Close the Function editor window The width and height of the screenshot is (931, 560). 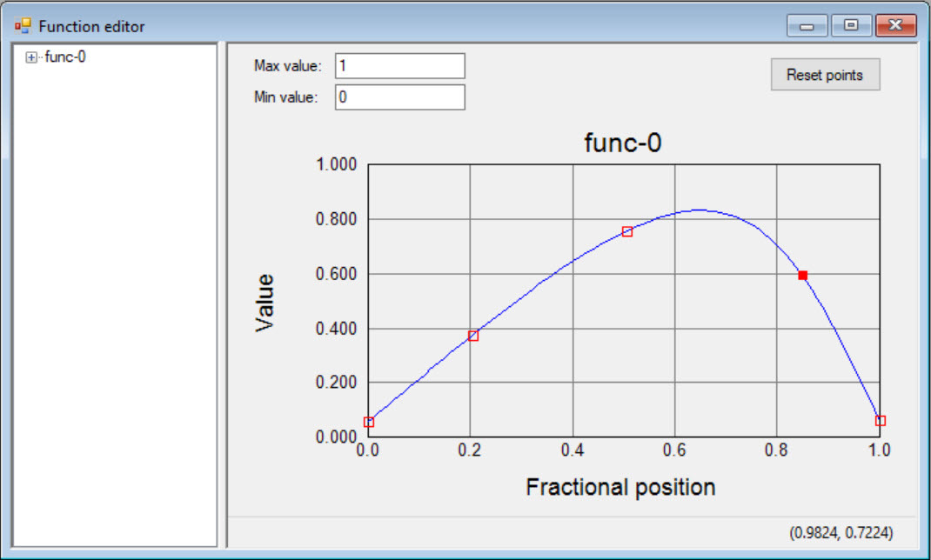point(895,26)
